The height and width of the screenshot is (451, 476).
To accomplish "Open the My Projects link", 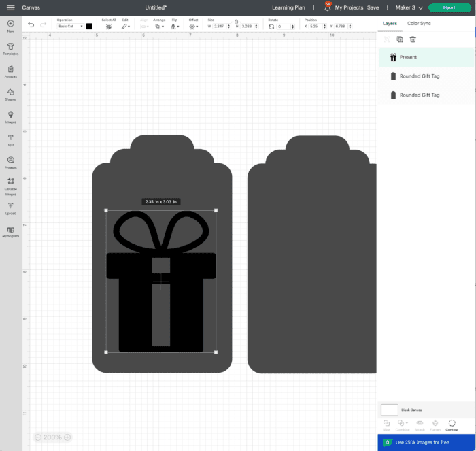I will pos(349,7).
